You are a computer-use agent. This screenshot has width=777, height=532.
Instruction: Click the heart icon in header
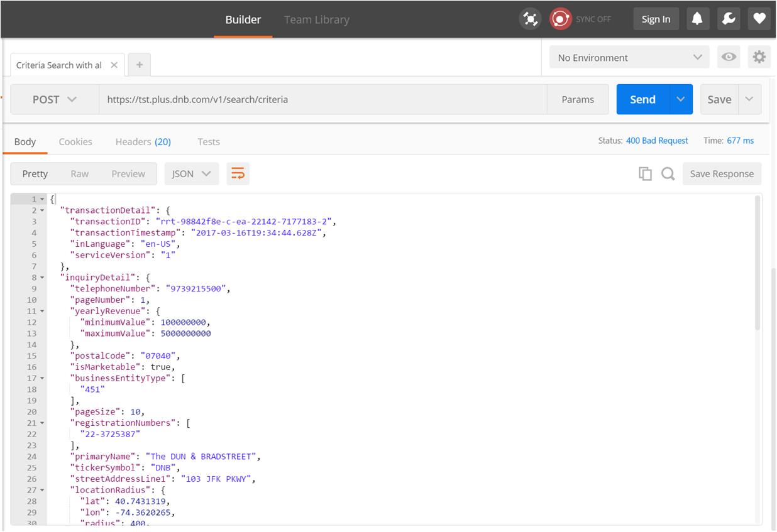759,19
